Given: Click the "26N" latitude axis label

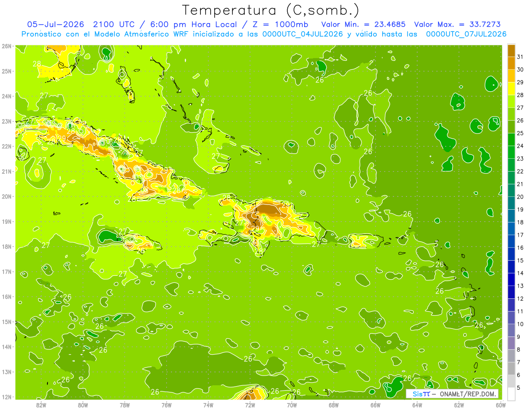Looking at the screenshot, I should (x=7, y=46).
